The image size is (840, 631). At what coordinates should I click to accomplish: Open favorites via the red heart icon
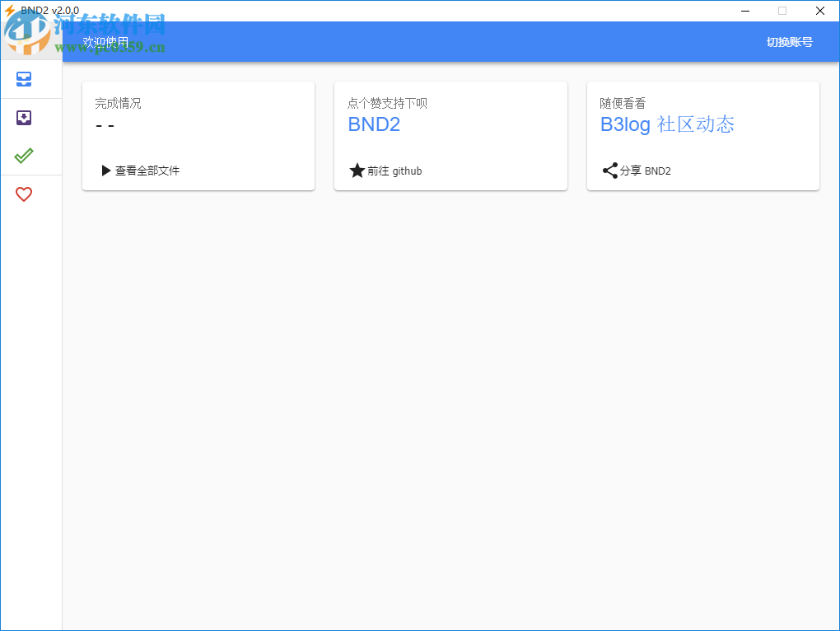pyautogui.click(x=23, y=194)
